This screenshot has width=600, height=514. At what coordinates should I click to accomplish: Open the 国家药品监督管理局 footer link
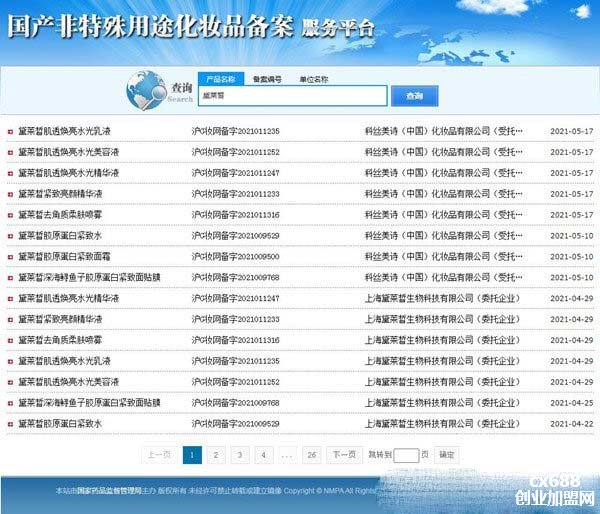[109, 491]
